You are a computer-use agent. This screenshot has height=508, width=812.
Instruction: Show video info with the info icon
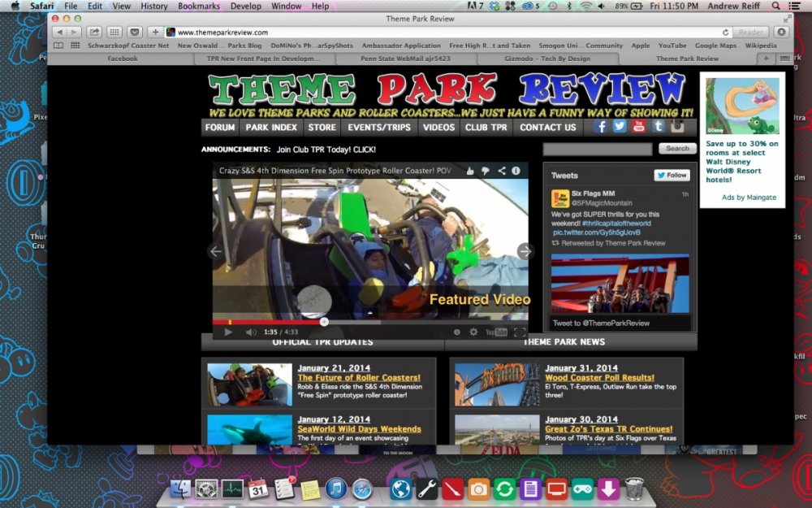[516, 171]
